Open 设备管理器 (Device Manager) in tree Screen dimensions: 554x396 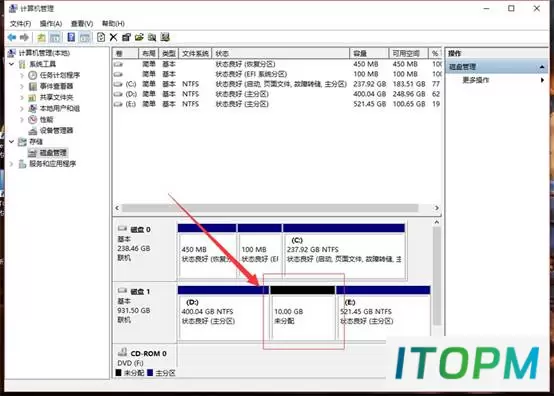(x=57, y=130)
